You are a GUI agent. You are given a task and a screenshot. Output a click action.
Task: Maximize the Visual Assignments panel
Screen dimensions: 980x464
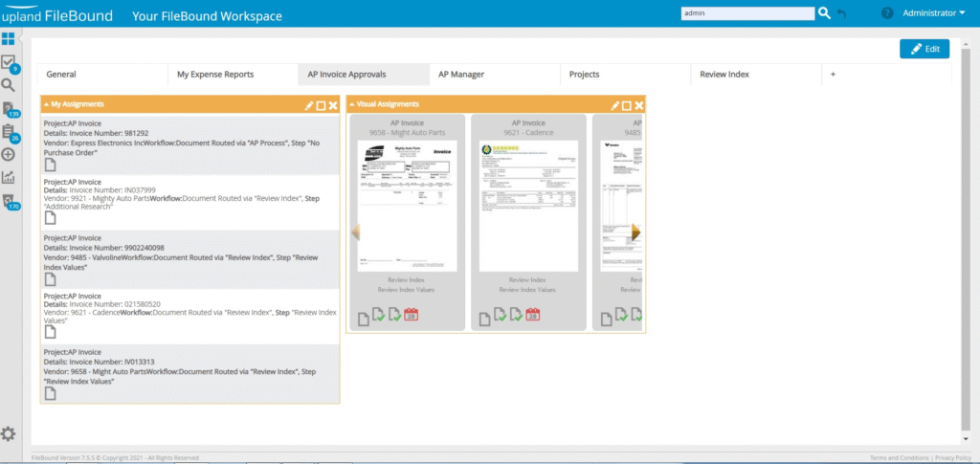627,105
